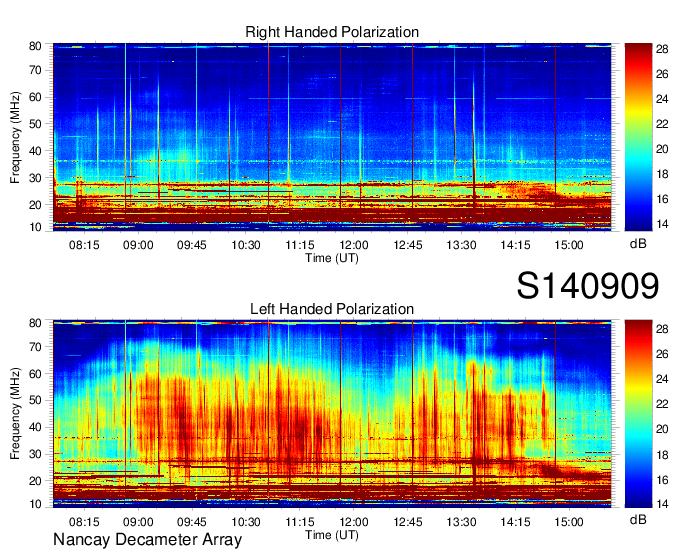Click '14:15' time tick on Right Handed plot

click(515, 245)
